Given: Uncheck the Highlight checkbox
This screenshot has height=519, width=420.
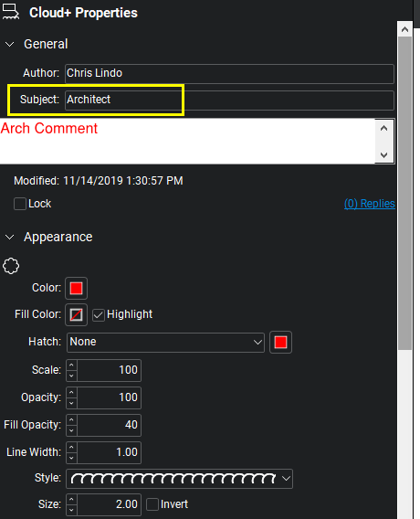Looking at the screenshot, I should [x=99, y=314].
